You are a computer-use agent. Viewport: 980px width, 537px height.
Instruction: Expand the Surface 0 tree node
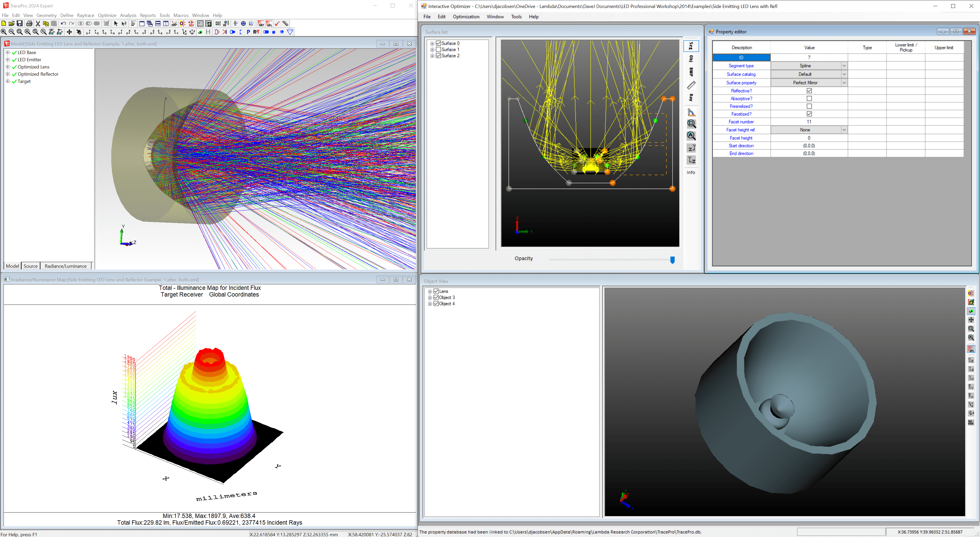tap(432, 43)
